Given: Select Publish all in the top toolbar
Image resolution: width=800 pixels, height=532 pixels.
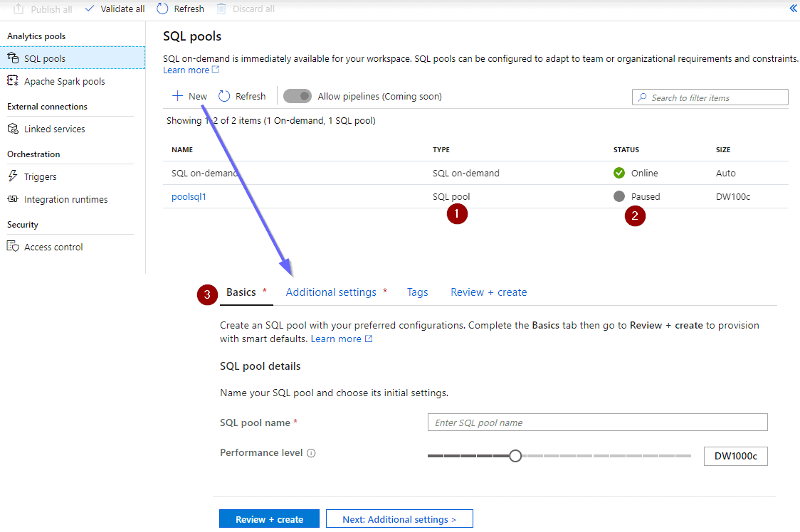Looking at the screenshot, I should (42, 9).
